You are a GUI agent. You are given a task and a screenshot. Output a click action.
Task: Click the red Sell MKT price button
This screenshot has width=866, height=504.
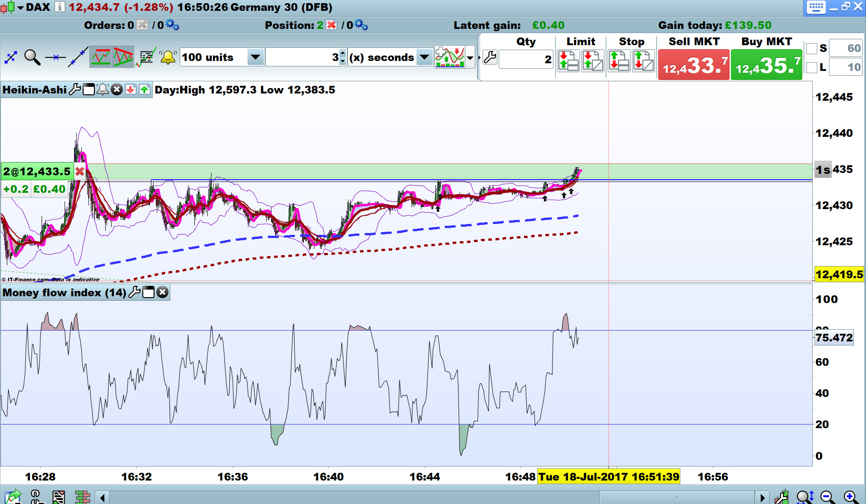pyautogui.click(x=694, y=65)
